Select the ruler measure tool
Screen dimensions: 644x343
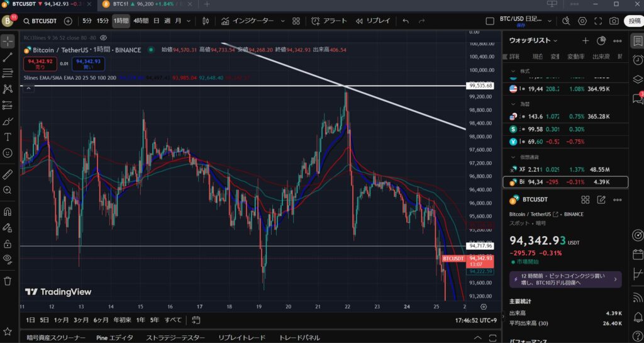click(8, 174)
